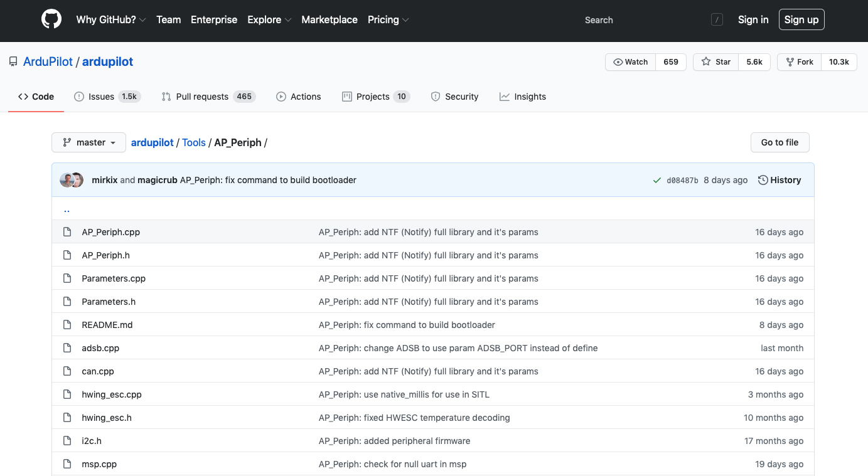Switch to the Issues tab
Image resolution: width=868 pixels, height=476 pixels.
(x=107, y=97)
